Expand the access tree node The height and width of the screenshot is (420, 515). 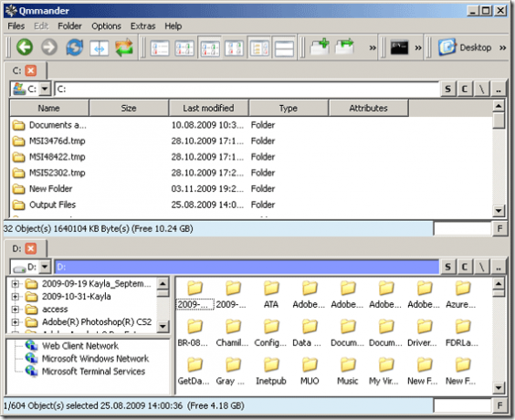pyautogui.click(x=16, y=310)
